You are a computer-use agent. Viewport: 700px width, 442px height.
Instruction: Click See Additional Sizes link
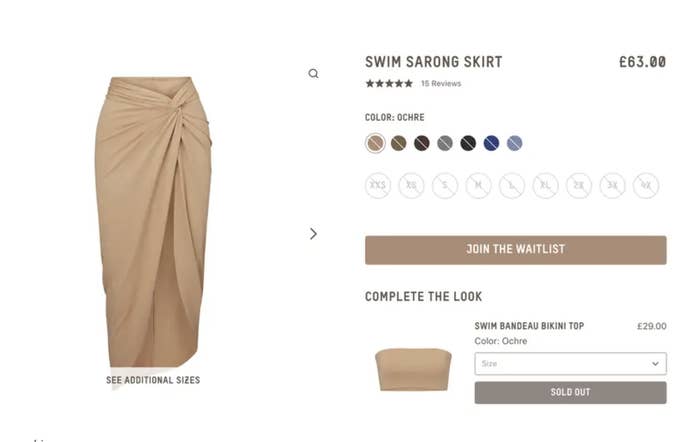pyautogui.click(x=153, y=380)
